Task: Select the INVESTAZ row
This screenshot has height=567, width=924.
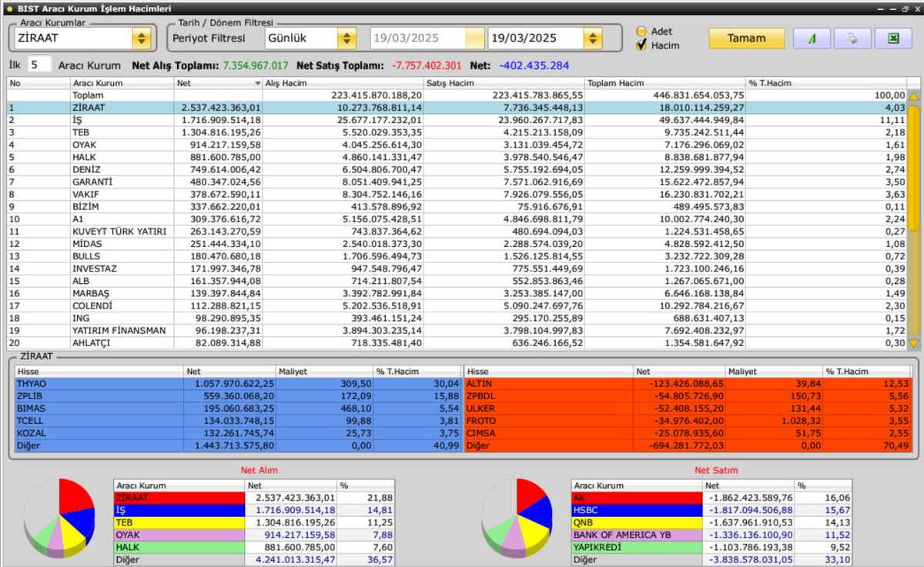Action: pyautogui.click(x=457, y=268)
